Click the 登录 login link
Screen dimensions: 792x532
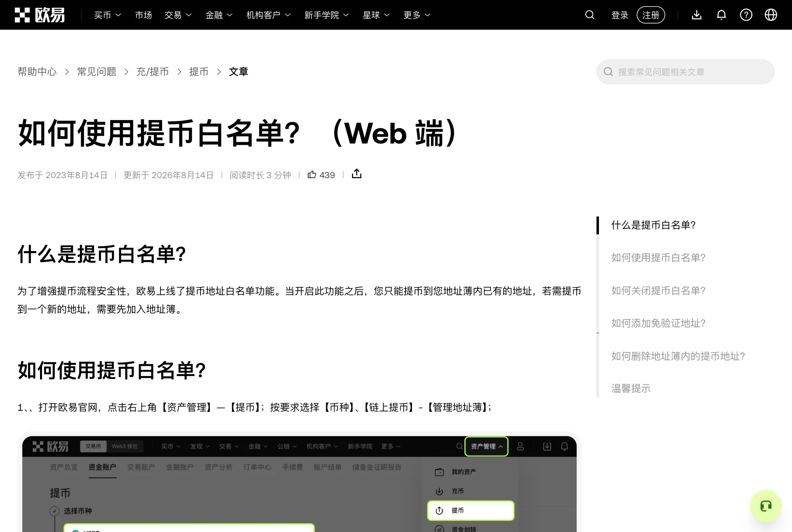(x=620, y=15)
